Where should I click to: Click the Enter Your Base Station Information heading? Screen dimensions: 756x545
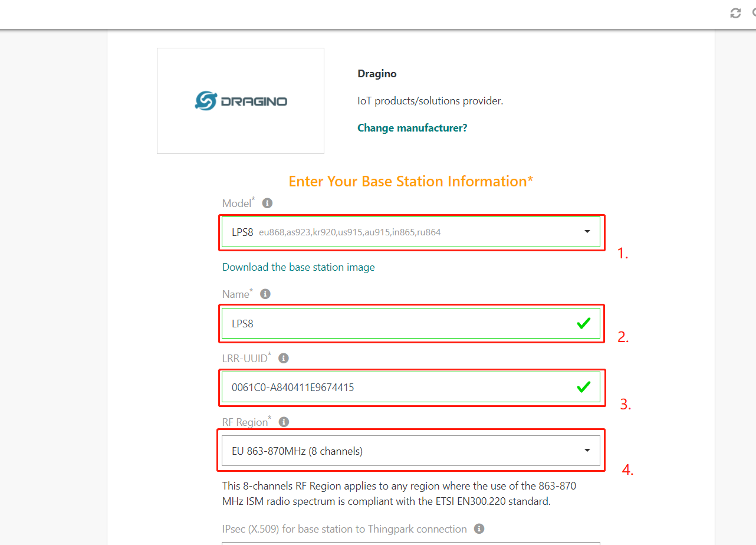[411, 181]
